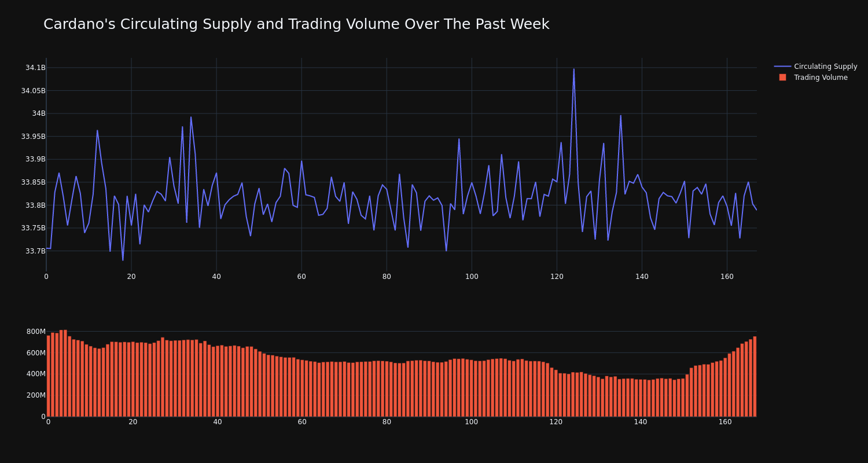Click the first volume bar at index 0
Viewport: 868px width, 463px height.
48,376
